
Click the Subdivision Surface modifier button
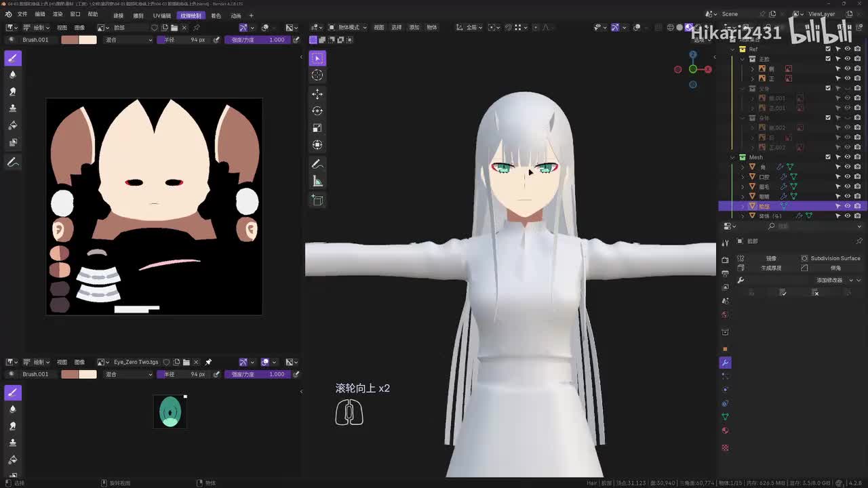pyautogui.click(x=830, y=258)
